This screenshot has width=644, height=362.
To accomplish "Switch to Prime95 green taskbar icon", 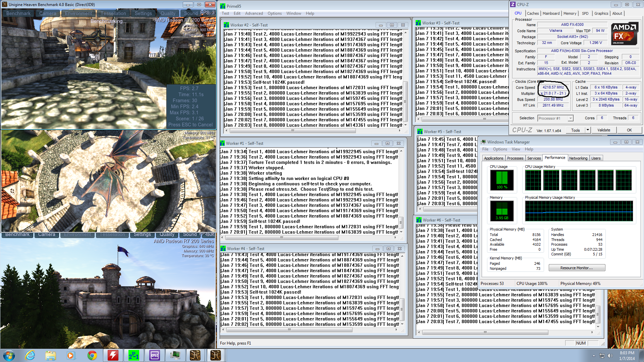I will (x=133, y=355).
